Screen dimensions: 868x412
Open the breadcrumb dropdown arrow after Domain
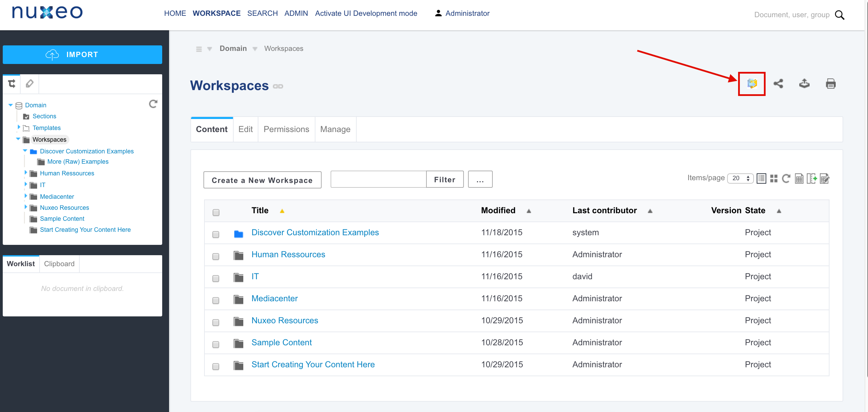click(x=255, y=48)
